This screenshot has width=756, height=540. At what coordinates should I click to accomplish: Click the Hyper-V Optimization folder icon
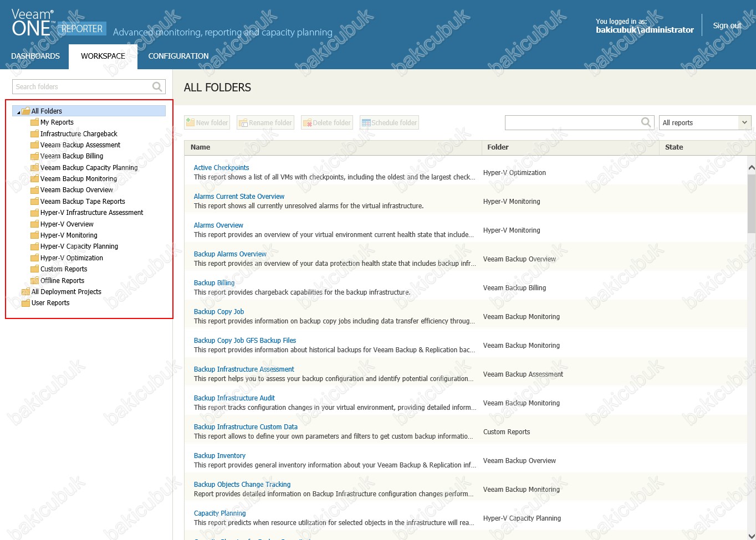tap(34, 258)
